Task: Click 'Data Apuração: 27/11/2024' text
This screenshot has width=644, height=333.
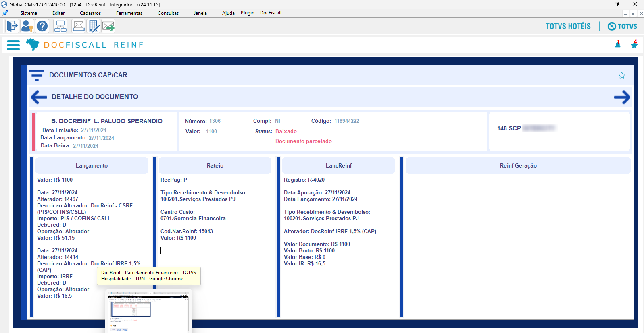Action: (x=317, y=193)
